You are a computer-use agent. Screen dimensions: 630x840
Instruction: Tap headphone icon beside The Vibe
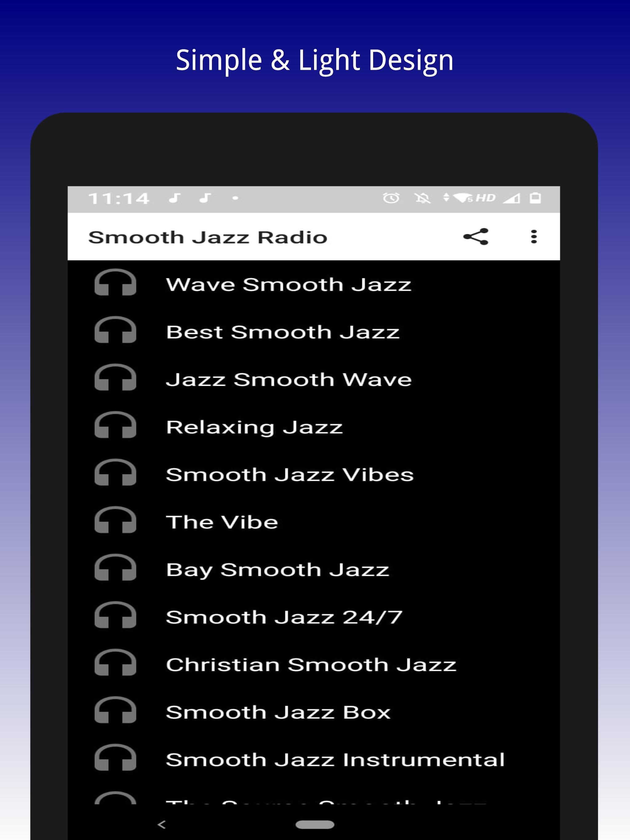(x=115, y=520)
